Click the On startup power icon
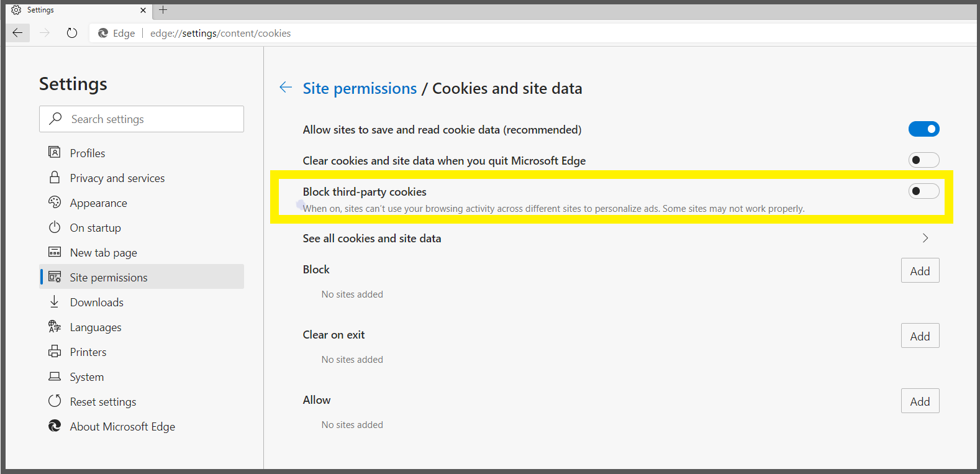This screenshot has width=980, height=474. pyautogui.click(x=55, y=227)
